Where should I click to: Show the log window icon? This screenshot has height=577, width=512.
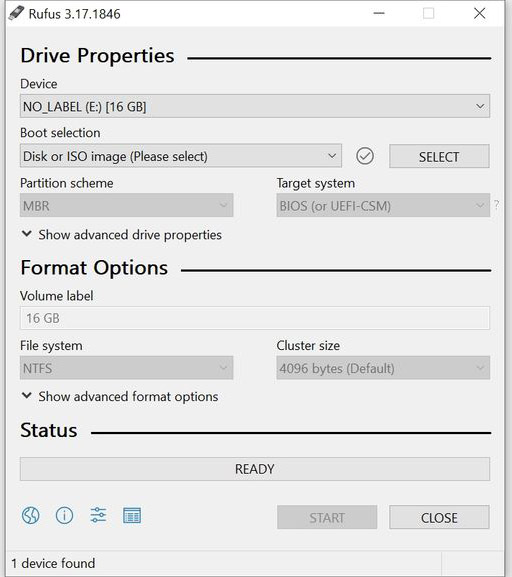132,515
